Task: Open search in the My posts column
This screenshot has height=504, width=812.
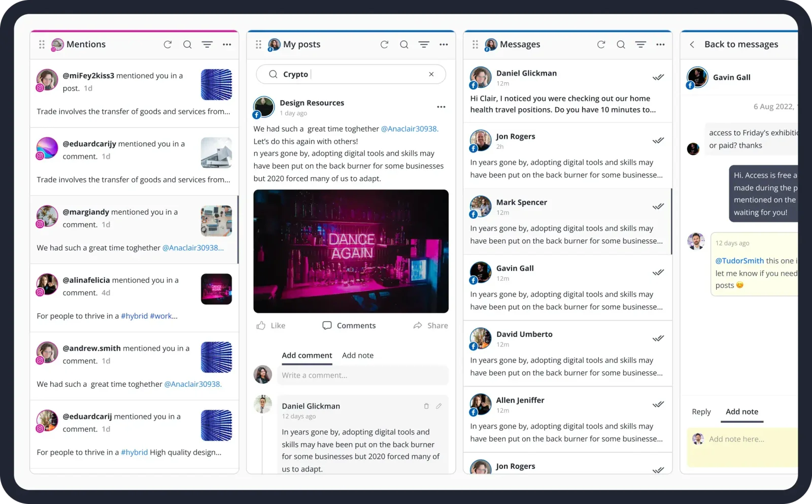Action: click(x=403, y=44)
